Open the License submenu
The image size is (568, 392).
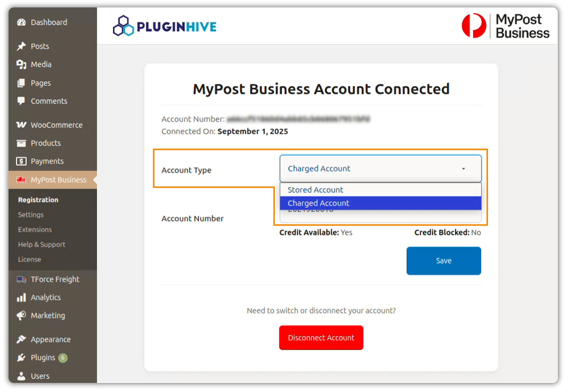tap(30, 260)
